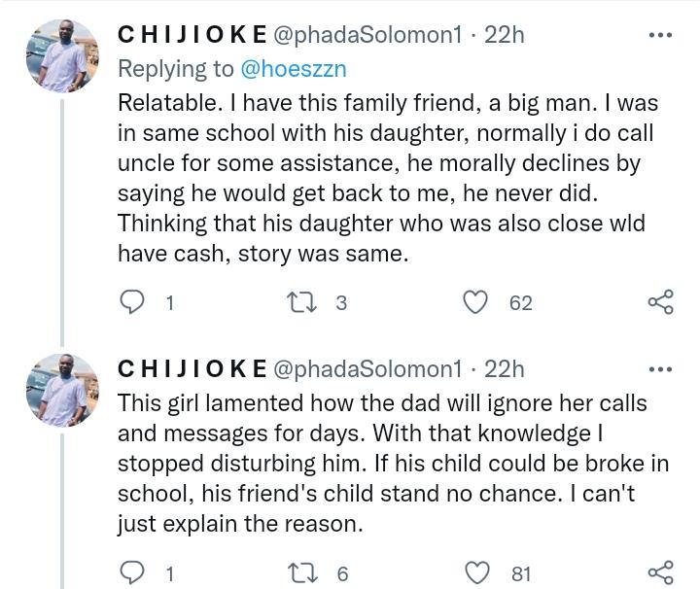This screenshot has height=589, width=700.
Task: Click @phadaSolomon1 handle on first tweet
Action: (x=367, y=35)
